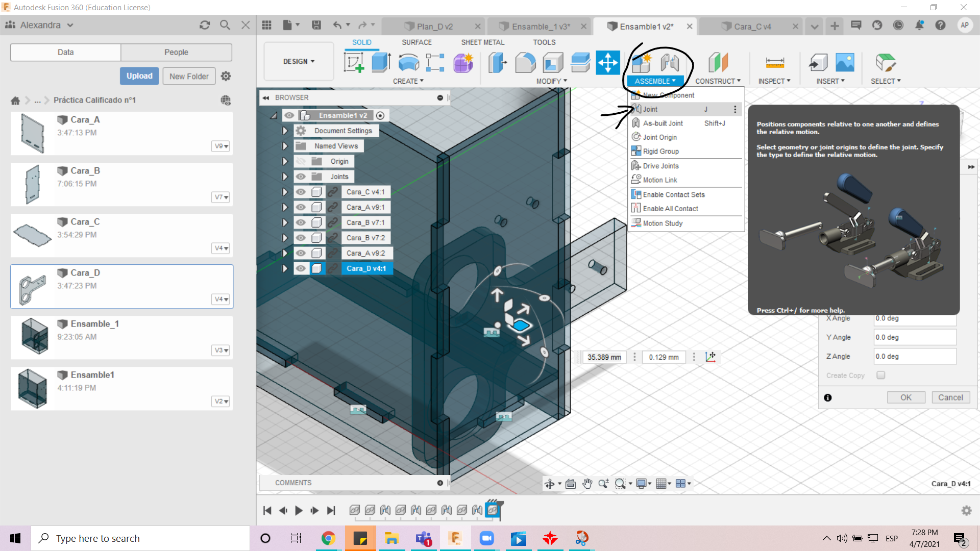
Task: Click the Save icon in top toolbar
Action: click(x=316, y=25)
